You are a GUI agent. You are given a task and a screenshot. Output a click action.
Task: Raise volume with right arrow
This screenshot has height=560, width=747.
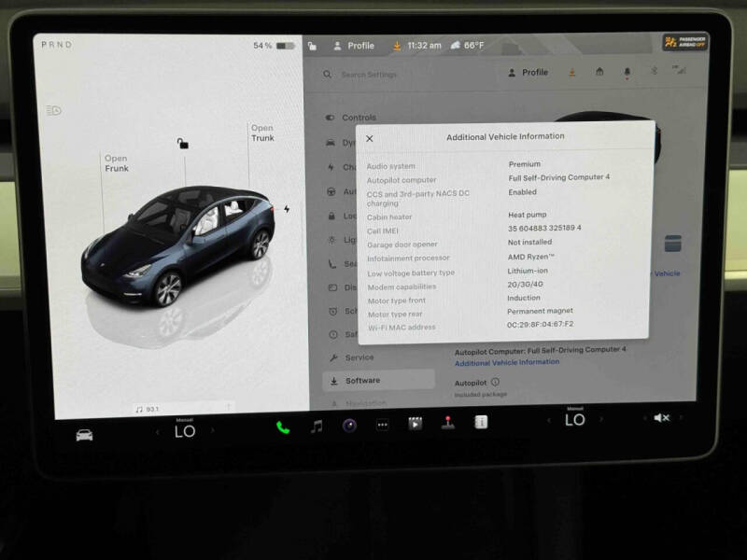tap(682, 417)
